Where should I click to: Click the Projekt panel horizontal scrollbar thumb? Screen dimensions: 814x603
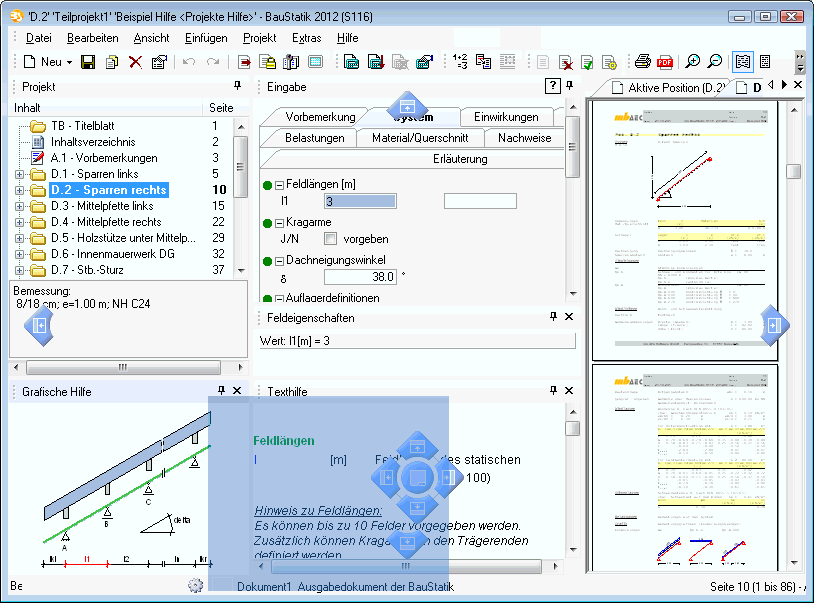pyautogui.click(x=123, y=367)
